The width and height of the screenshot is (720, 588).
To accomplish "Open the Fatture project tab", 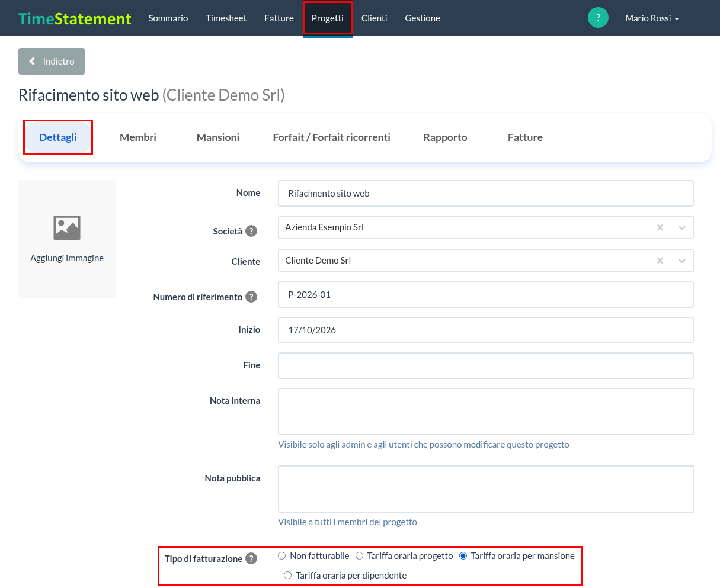I will click(525, 137).
